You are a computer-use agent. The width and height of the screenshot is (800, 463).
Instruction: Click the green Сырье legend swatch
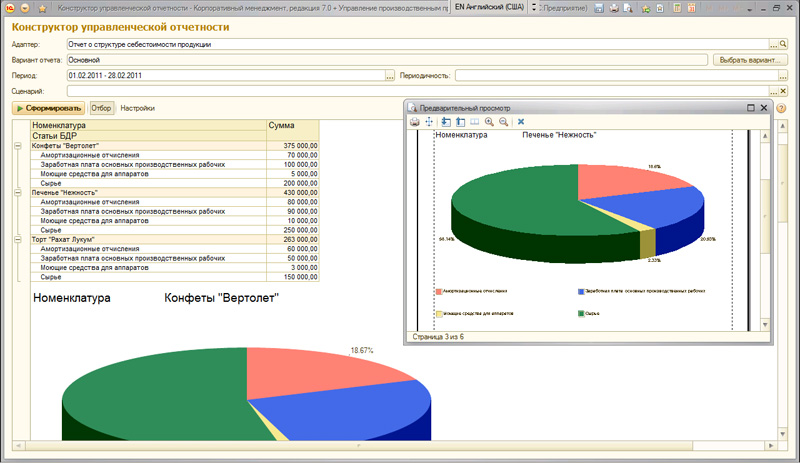pyautogui.click(x=581, y=313)
